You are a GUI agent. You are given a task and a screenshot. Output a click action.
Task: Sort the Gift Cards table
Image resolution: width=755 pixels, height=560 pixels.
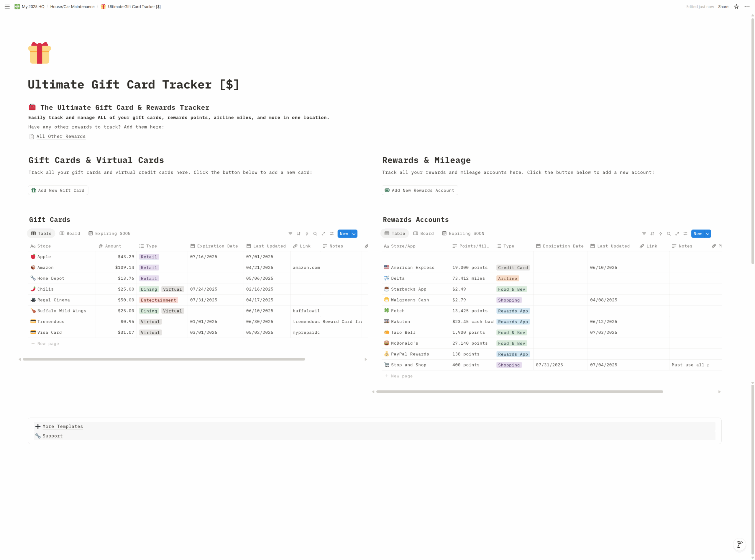point(298,234)
